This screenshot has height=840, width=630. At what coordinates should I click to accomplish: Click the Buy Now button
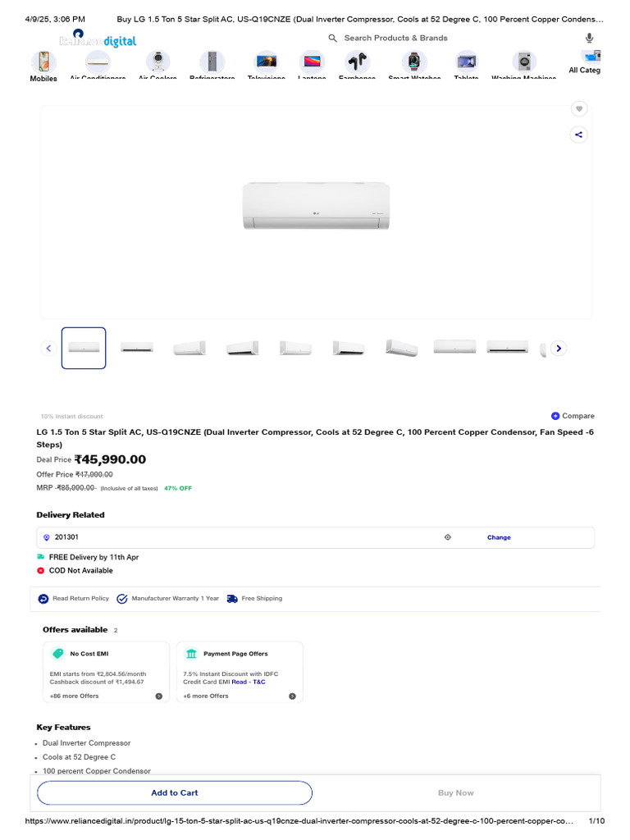pyautogui.click(x=456, y=793)
